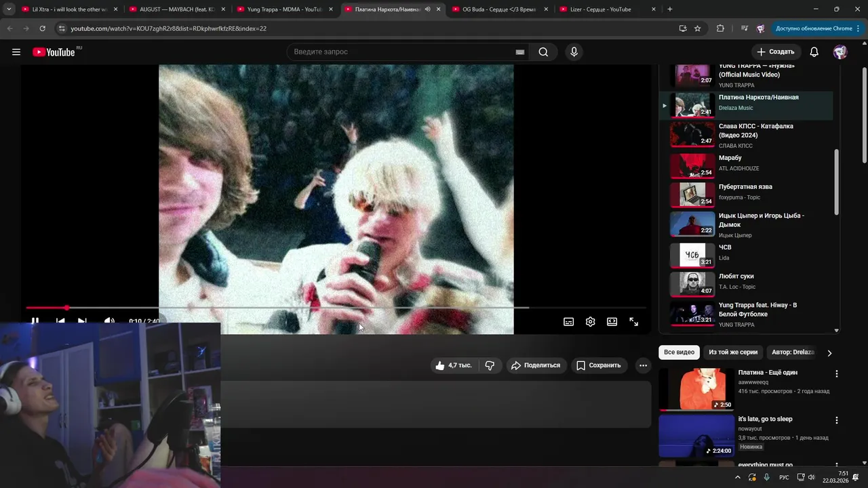Viewport: 868px width, 488px height.
Task: Pause the video playback
Action: pyautogui.click(x=35, y=321)
